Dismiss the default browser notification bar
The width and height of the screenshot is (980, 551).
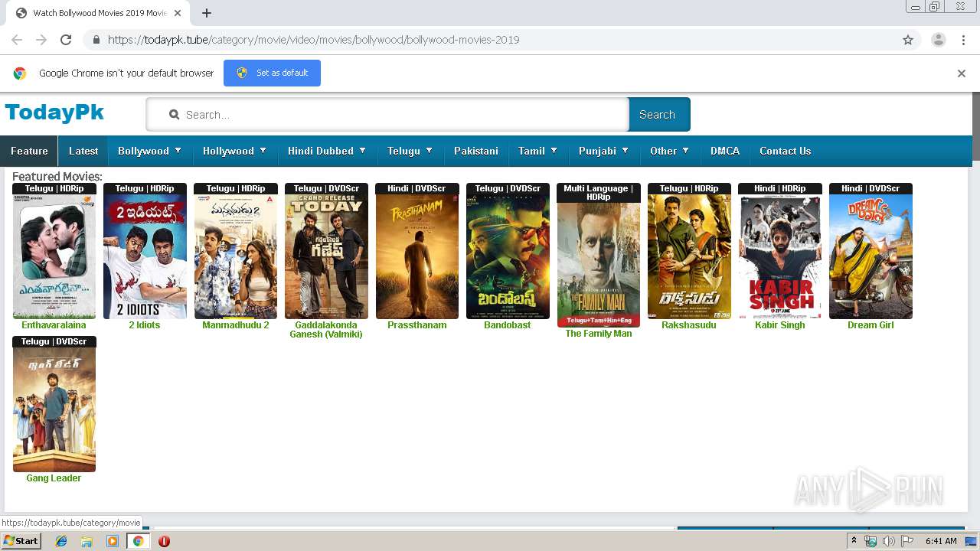coord(962,73)
